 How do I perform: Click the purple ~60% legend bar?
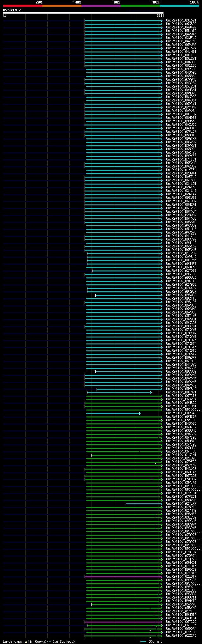point(101,6)
